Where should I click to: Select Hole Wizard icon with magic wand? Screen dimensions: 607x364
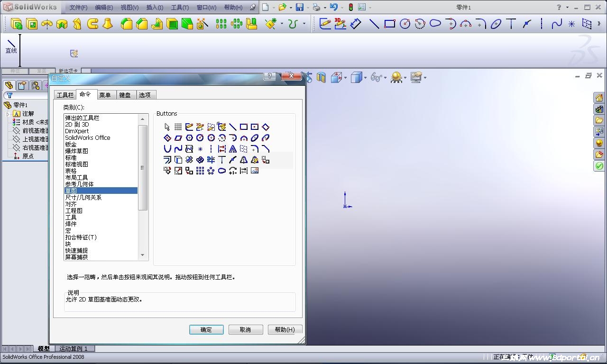pos(202,24)
